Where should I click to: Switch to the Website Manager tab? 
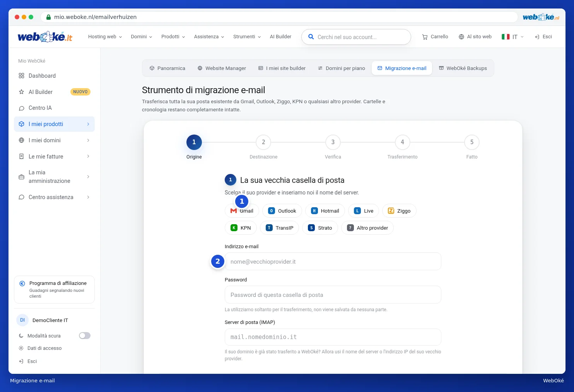click(x=222, y=68)
